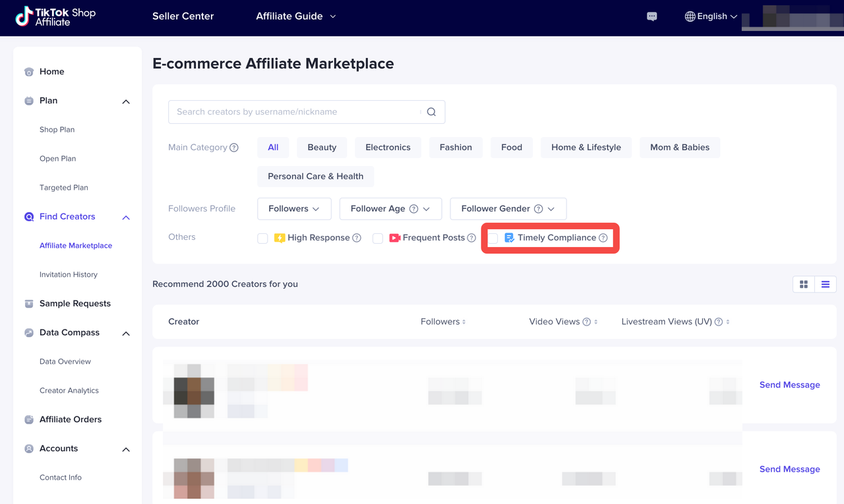Screen dimensions: 844x504
Task: Check the Timely Compliance filter box
Action: point(493,238)
